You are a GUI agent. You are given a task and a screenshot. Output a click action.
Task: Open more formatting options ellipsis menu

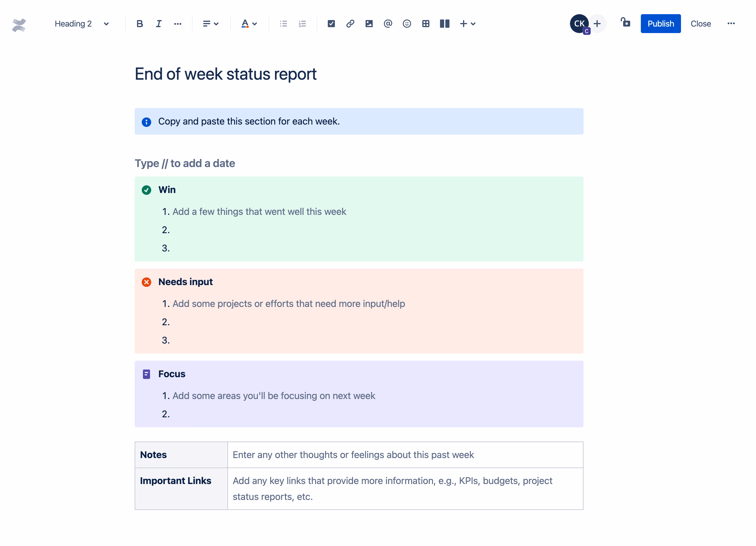click(178, 24)
